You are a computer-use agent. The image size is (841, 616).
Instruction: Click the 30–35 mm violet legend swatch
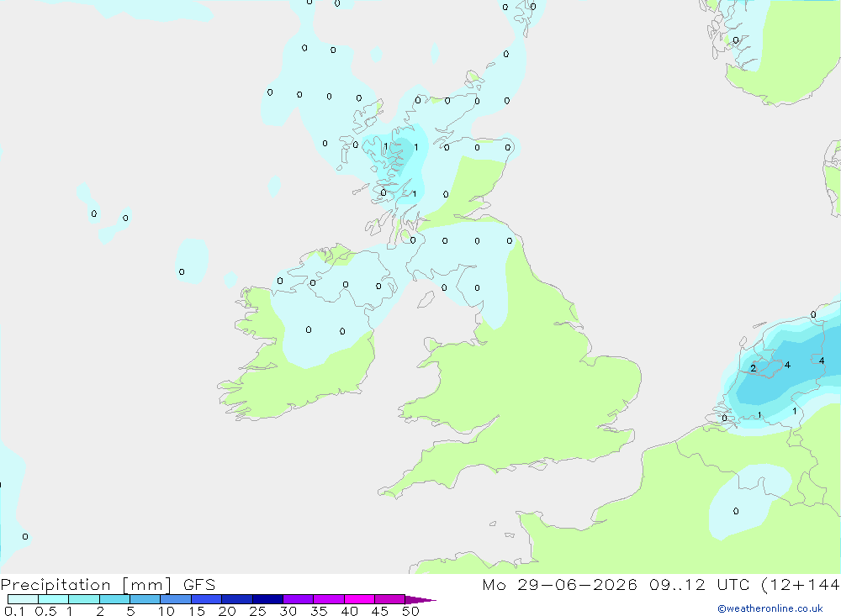click(299, 599)
